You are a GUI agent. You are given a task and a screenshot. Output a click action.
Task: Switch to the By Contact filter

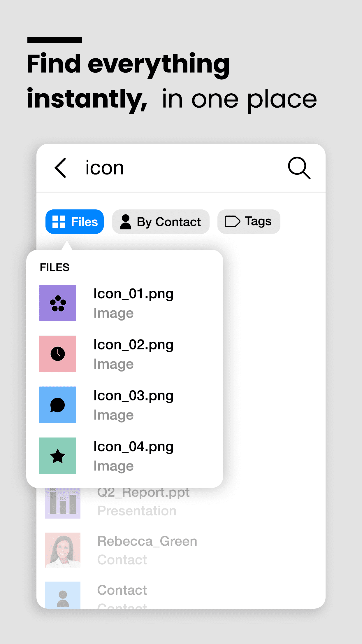coord(161,222)
